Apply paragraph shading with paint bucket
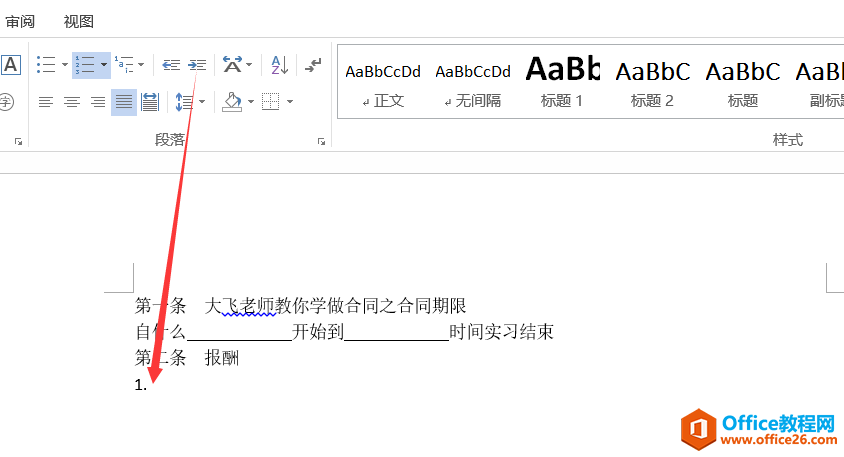The width and height of the screenshot is (844, 457). tap(233, 102)
